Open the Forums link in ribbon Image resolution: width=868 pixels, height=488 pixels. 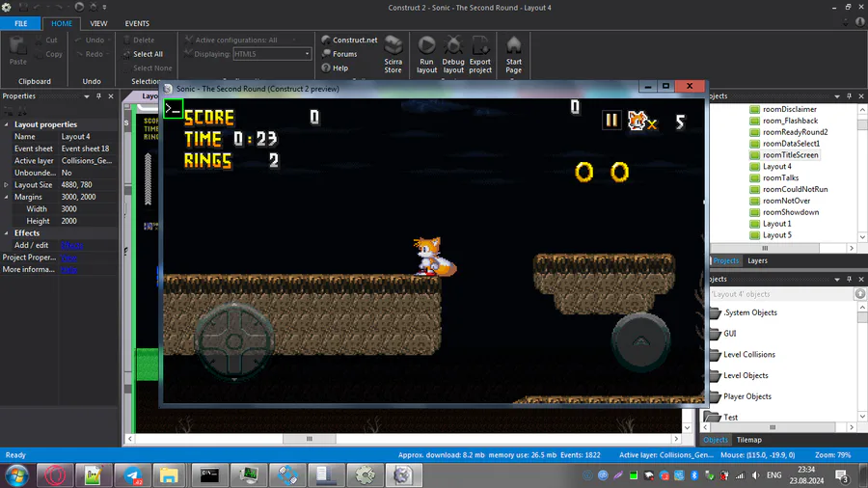[x=339, y=54]
